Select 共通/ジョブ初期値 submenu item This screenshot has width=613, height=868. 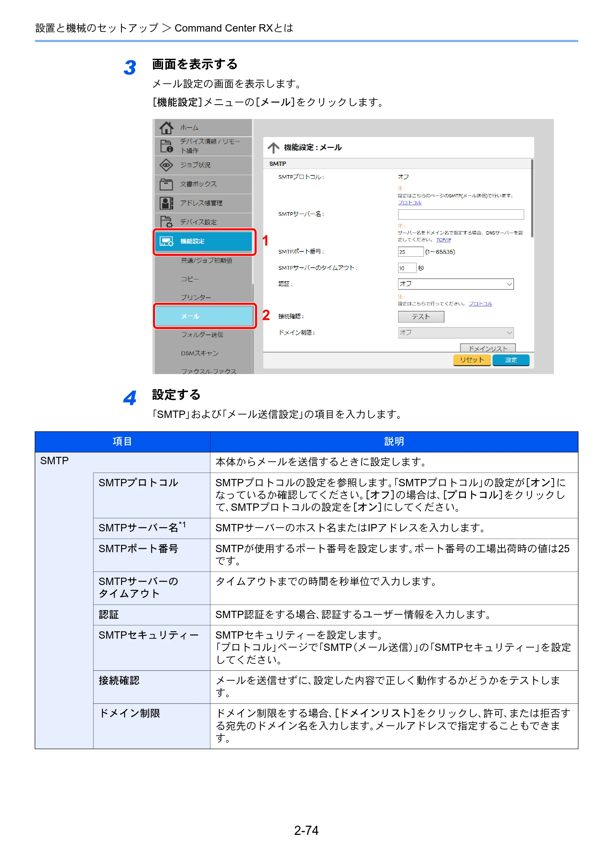point(206,261)
